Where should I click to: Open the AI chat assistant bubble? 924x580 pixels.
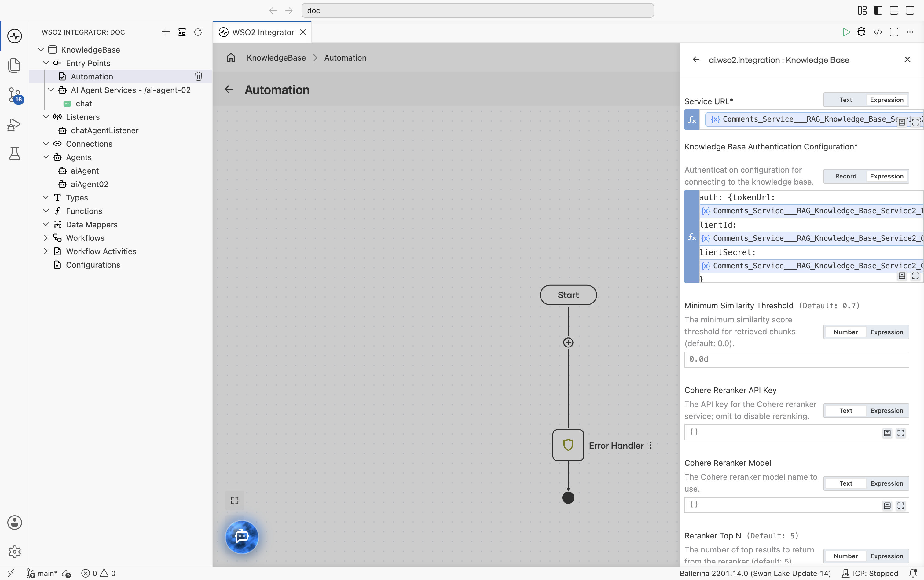click(x=242, y=537)
